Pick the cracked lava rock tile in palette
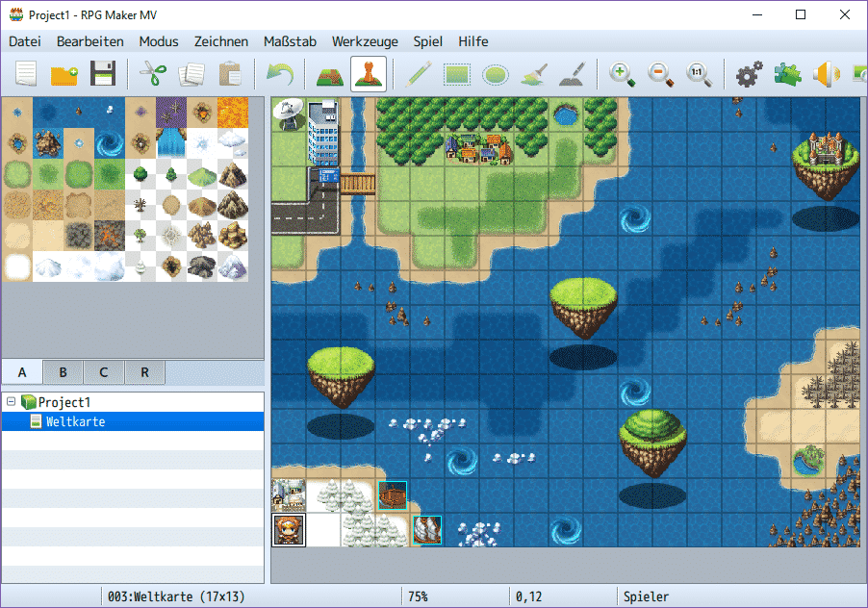This screenshot has height=608, width=868. pyautogui.click(x=110, y=236)
